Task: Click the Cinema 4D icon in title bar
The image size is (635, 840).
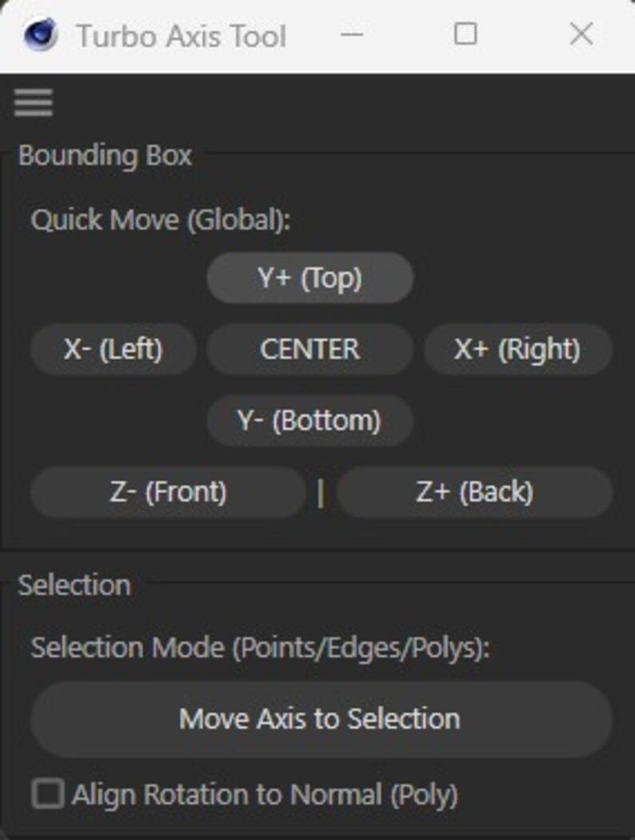Action: coord(41,34)
